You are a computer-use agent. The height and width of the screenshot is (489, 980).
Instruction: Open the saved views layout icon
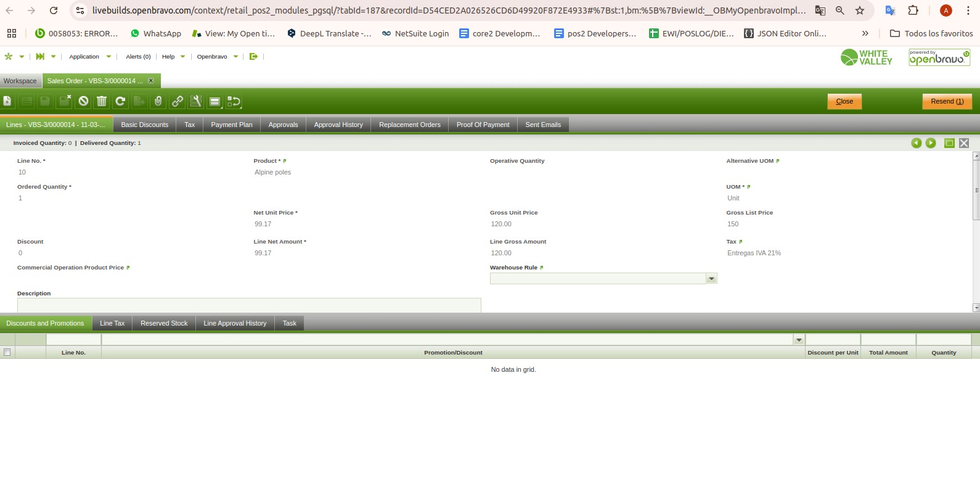click(x=215, y=101)
